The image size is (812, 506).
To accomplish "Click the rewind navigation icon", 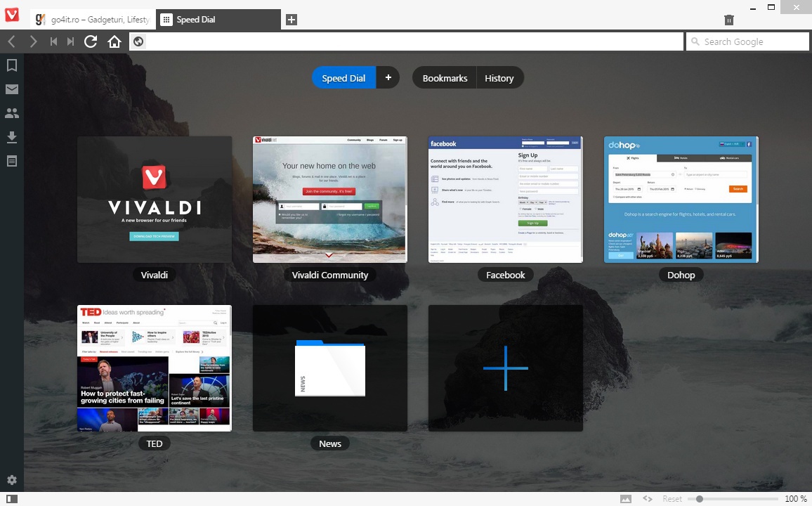I will (53, 41).
